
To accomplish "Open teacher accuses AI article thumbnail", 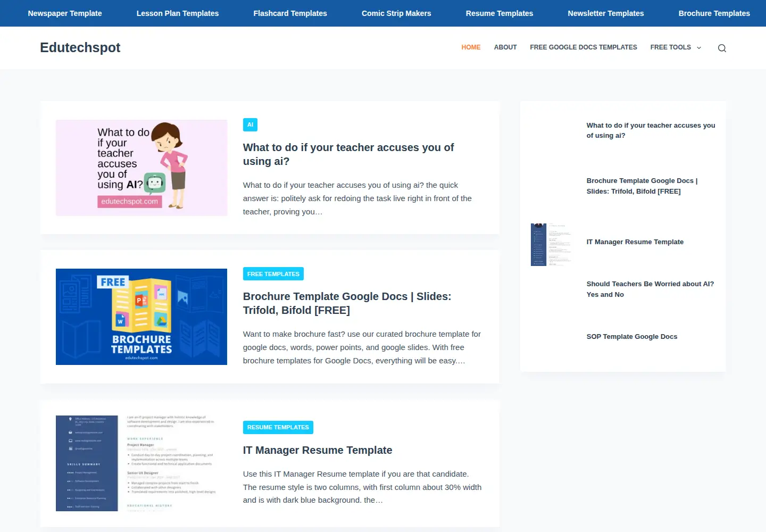I will click(x=141, y=168).
